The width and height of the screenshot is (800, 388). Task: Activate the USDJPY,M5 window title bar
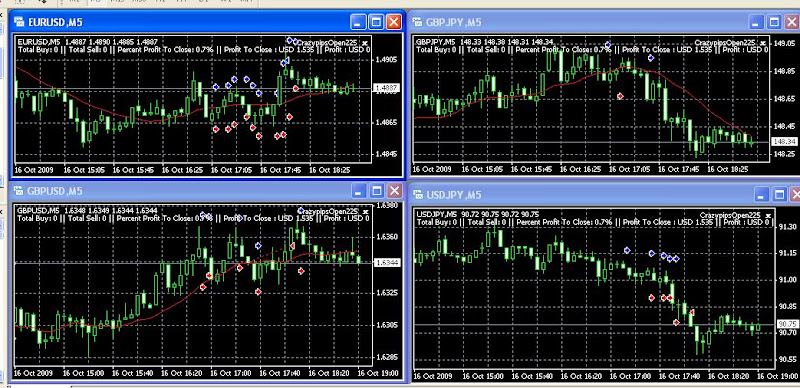tap(582, 195)
